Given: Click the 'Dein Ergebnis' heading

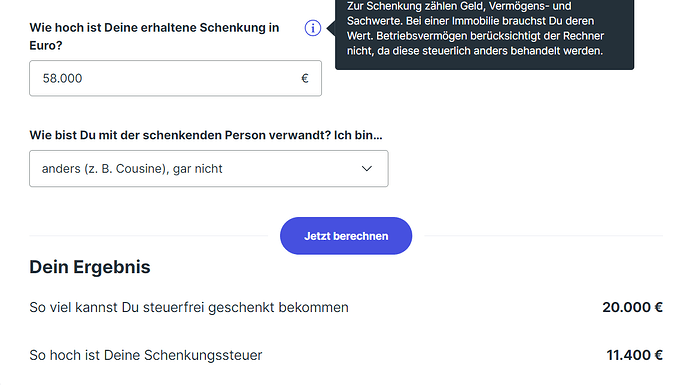Looking at the screenshot, I should [x=90, y=267].
